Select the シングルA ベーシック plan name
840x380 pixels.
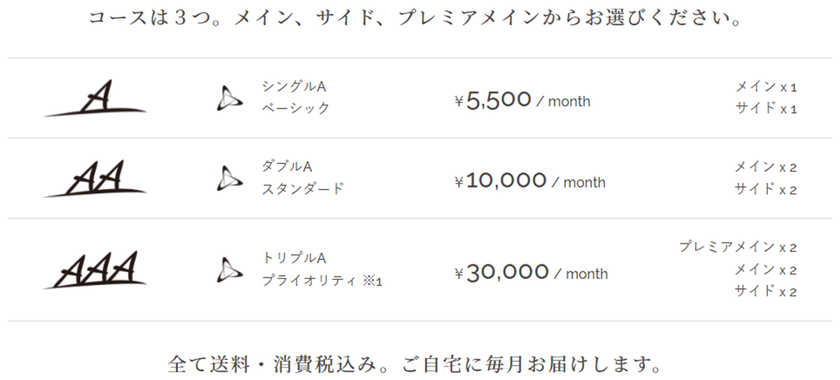(x=295, y=98)
